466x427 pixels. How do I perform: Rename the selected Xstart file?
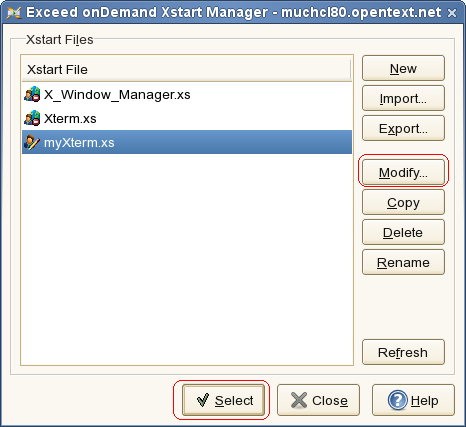coord(403,262)
